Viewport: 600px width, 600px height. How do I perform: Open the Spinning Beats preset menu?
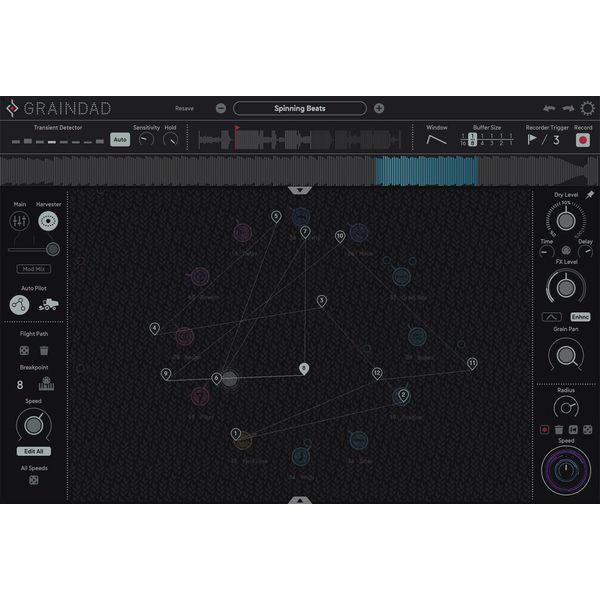[x=300, y=108]
